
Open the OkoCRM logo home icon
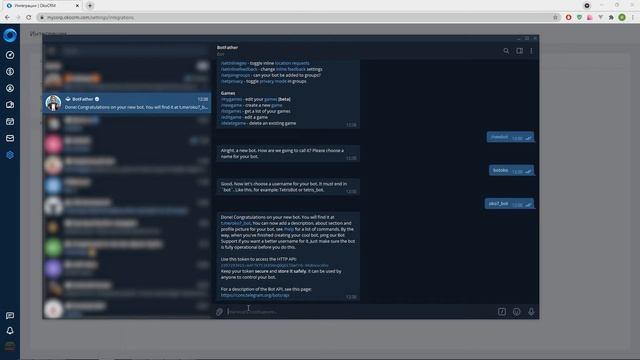pos(10,36)
